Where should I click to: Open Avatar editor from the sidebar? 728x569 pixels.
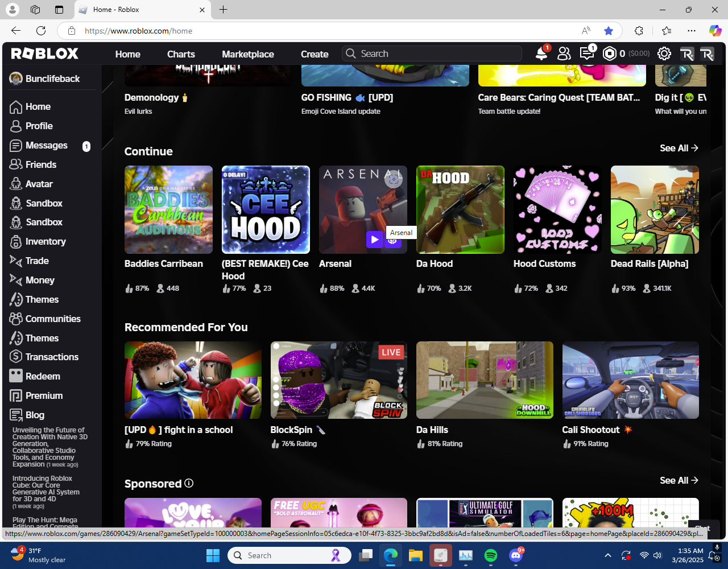point(39,184)
